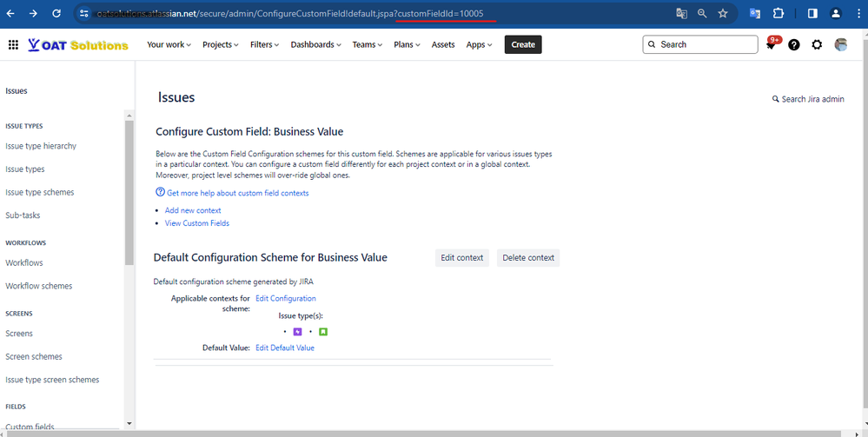
Task: Open the Settings gear icon
Action: pos(817,45)
